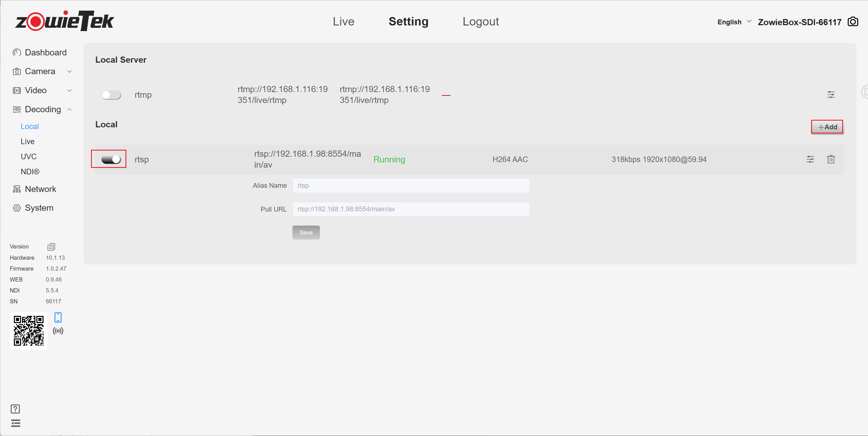Image resolution: width=868 pixels, height=436 pixels.
Task: Collapse sidebar with the menu fold icon
Action: [15, 423]
